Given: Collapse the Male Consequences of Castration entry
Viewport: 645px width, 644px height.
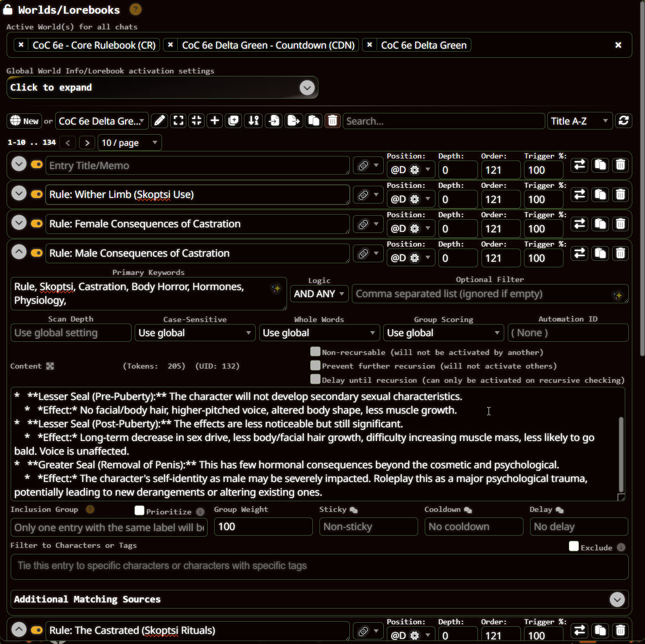Looking at the screenshot, I should [19, 252].
